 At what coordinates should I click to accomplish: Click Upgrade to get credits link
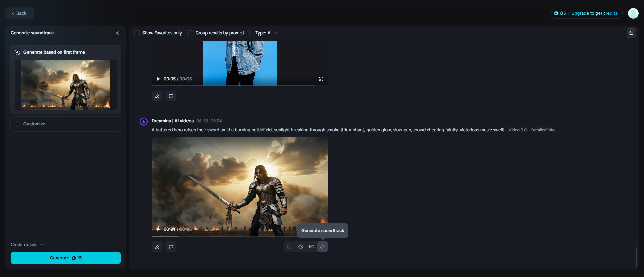(x=594, y=13)
